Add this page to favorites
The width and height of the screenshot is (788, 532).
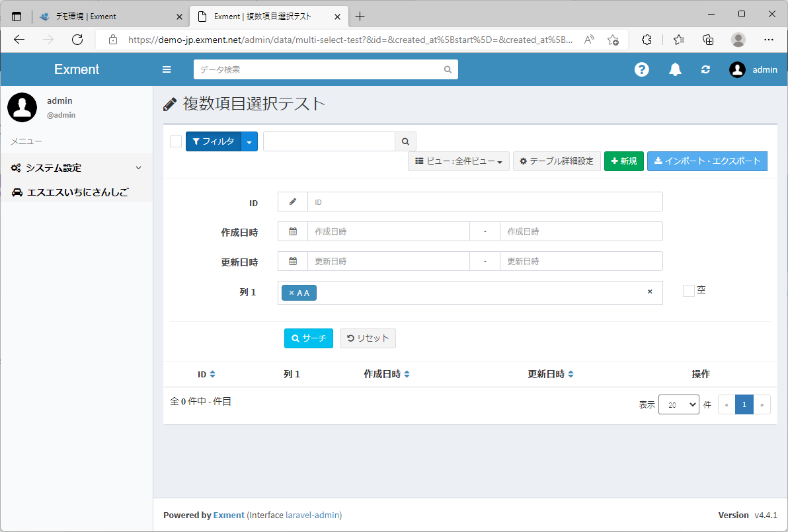pyautogui.click(x=613, y=40)
